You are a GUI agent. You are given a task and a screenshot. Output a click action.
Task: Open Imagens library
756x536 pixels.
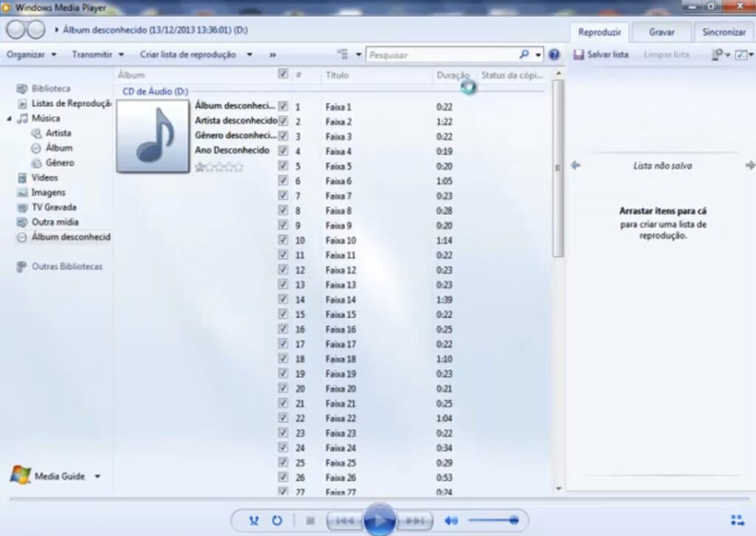[x=48, y=193]
